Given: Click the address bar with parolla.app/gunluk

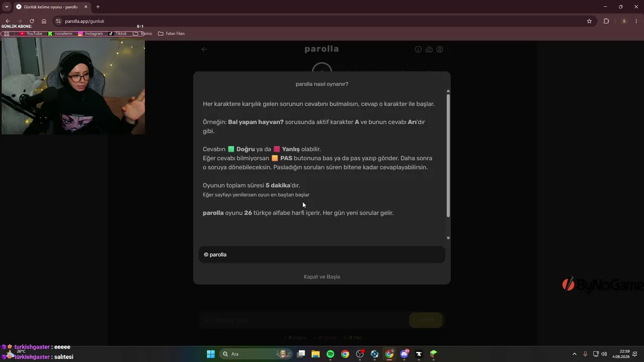Looking at the screenshot, I should pos(322,21).
